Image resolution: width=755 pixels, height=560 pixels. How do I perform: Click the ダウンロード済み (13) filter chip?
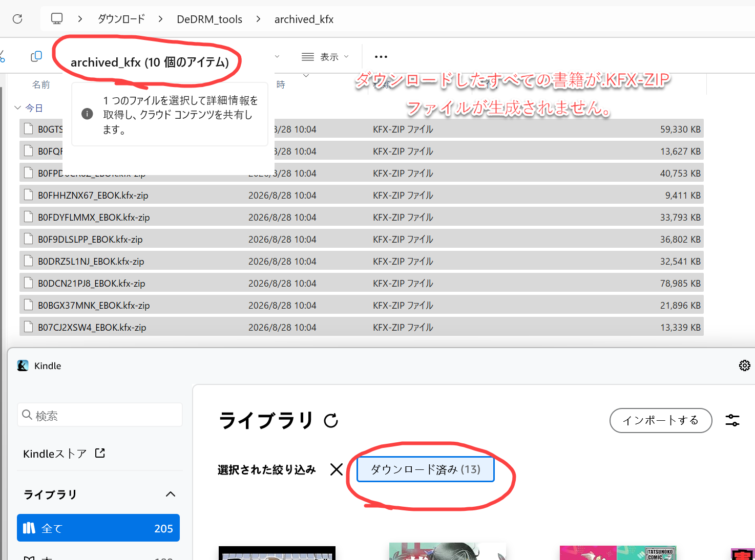(426, 469)
